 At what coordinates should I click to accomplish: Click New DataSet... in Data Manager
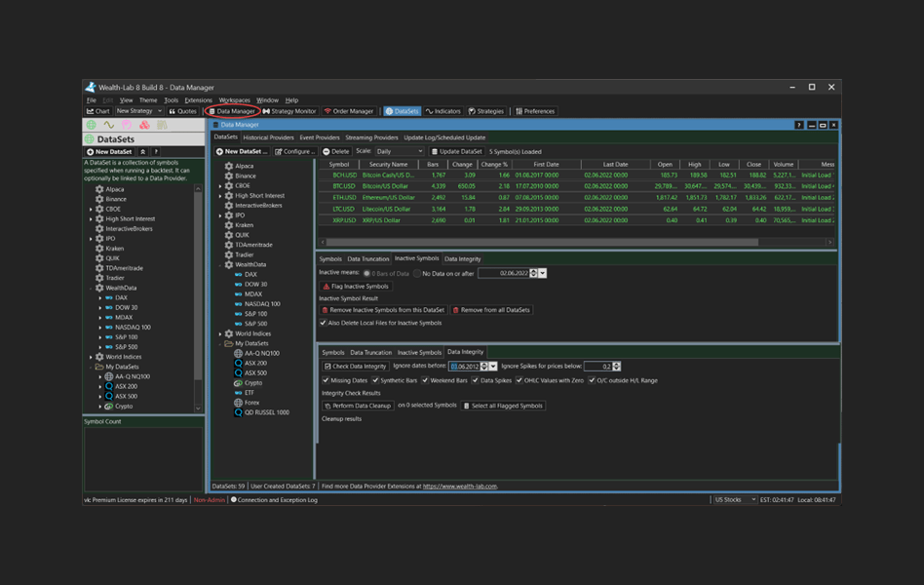tap(242, 151)
